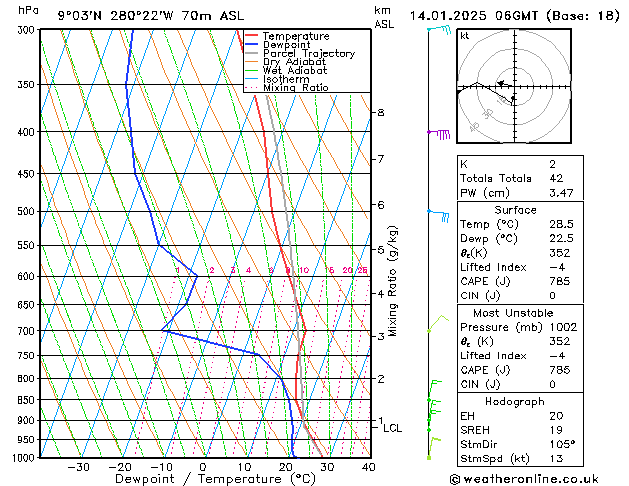Viewport: 629px width, 486px height.
Task: Click the Mixing Ratio (g/kg) axis title
Action: [x=392, y=281]
